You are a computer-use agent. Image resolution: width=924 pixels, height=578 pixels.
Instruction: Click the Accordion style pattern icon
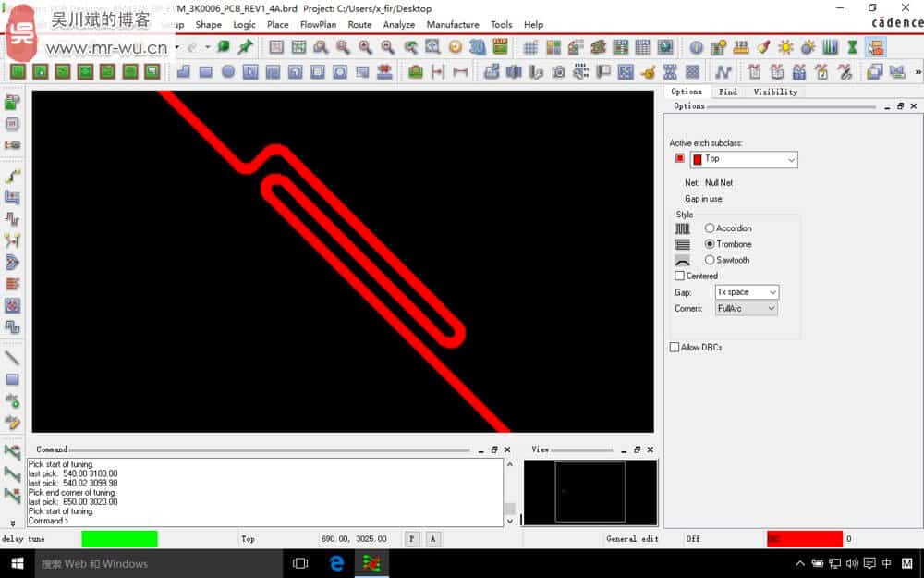(x=682, y=228)
